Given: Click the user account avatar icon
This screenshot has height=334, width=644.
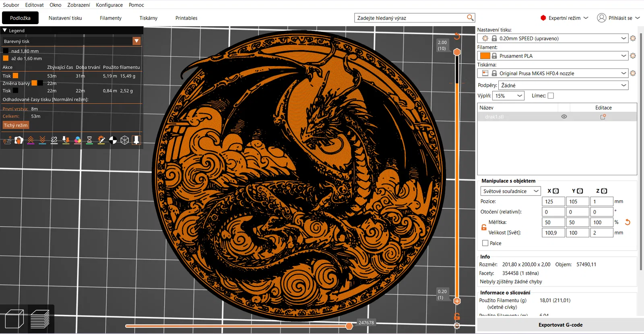Looking at the screenshot, I should [x=602, y=18].
